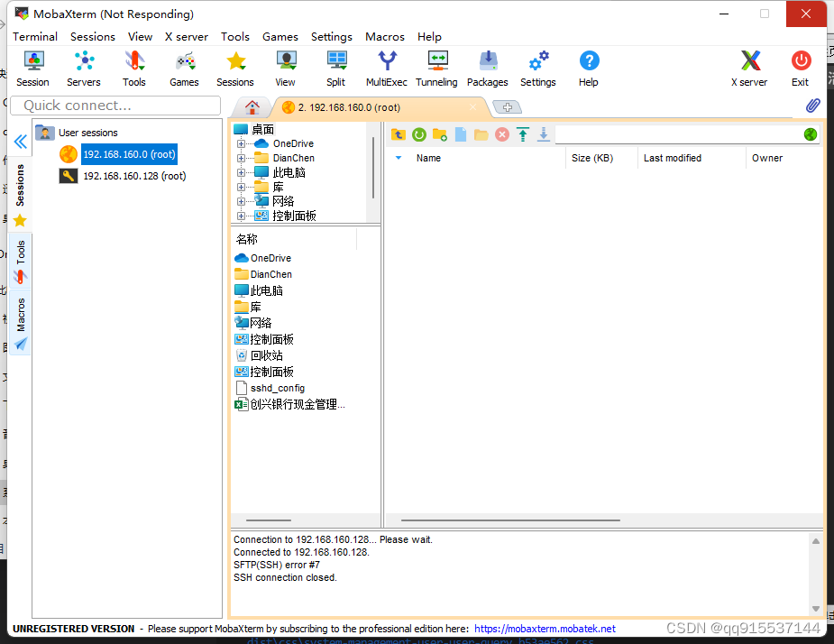The image size is (834, 644).
Task: Refresh the SFTP folder listing
Action: click(419, 134)
